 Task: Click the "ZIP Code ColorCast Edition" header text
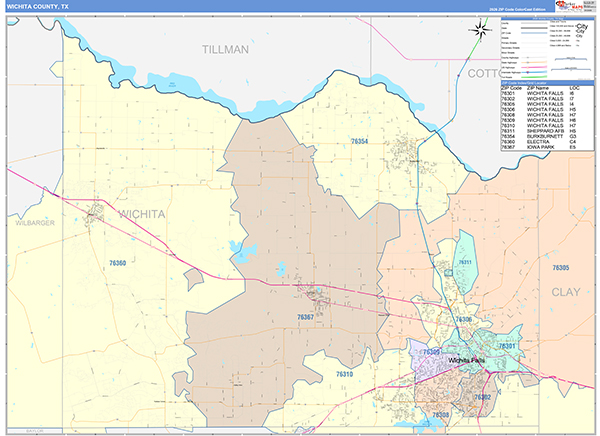tap(517, 9)
